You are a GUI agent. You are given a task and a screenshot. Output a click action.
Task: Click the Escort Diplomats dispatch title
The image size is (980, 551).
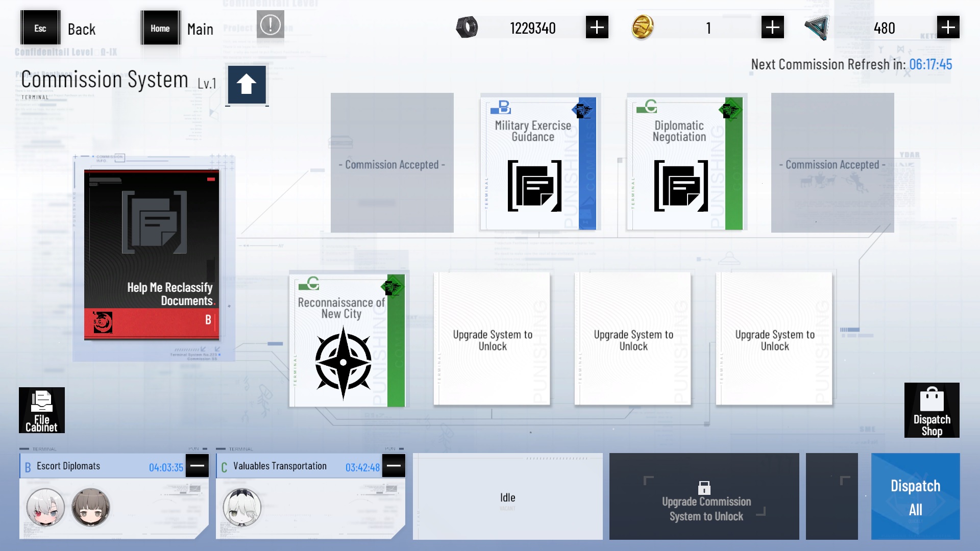pos(68,466)
